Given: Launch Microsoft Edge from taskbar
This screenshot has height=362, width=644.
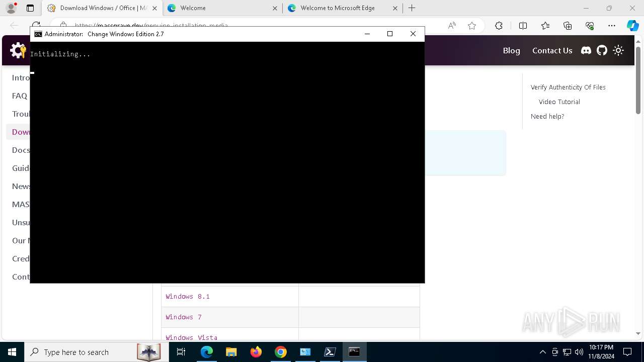Looking at the screenshot, I should tap(207, 352).
